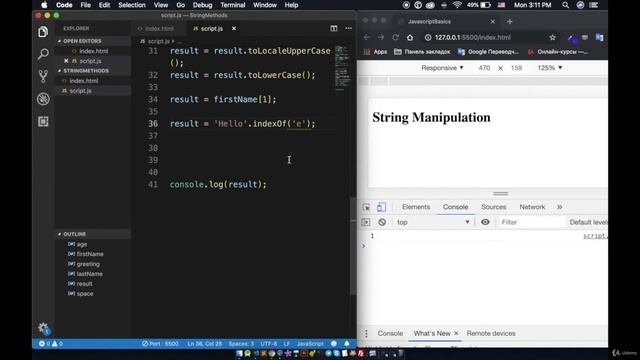Click LF end-of-line status item
Image resolution: width=640 pixels, height=360 pixels.
click(287, 344)
